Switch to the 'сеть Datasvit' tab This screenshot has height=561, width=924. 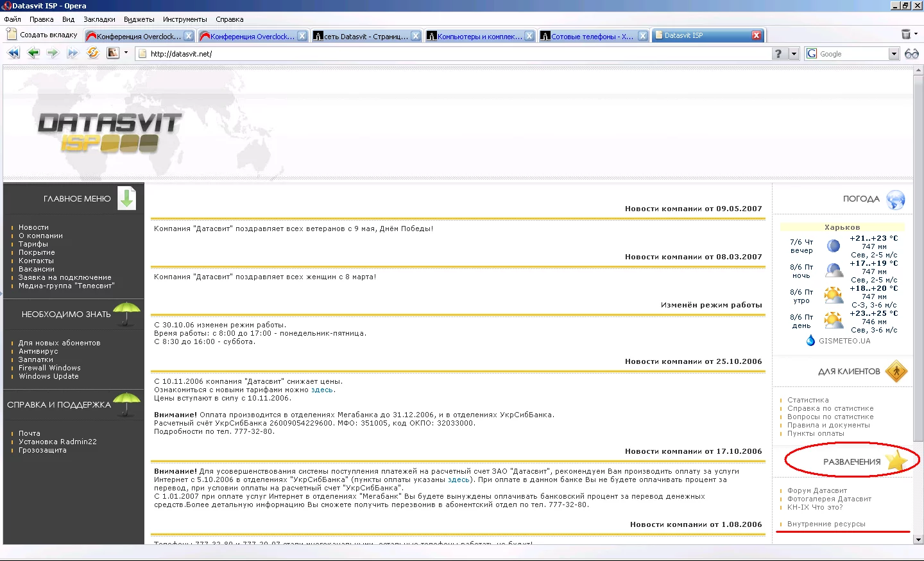click(366, 36)
